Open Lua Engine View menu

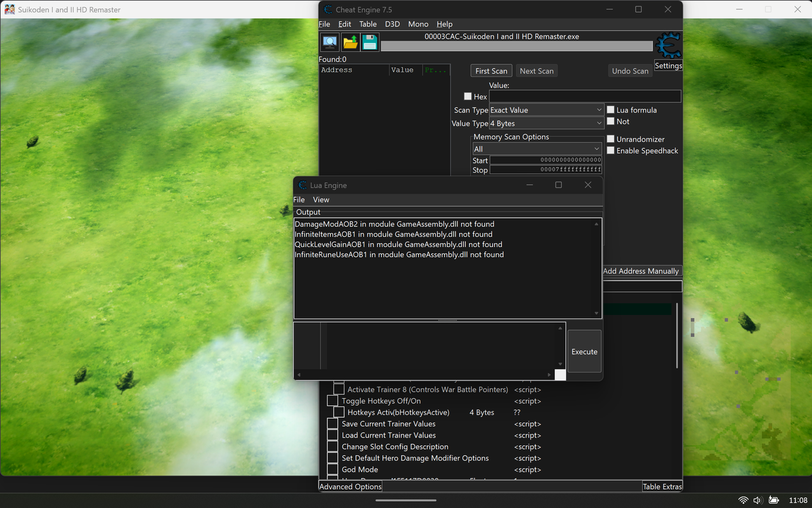click(321, 199)
